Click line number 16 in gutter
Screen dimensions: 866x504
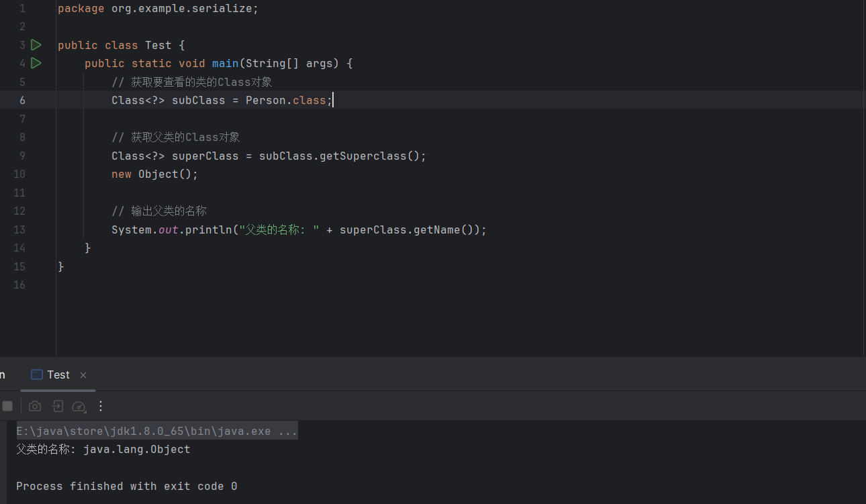19,285
